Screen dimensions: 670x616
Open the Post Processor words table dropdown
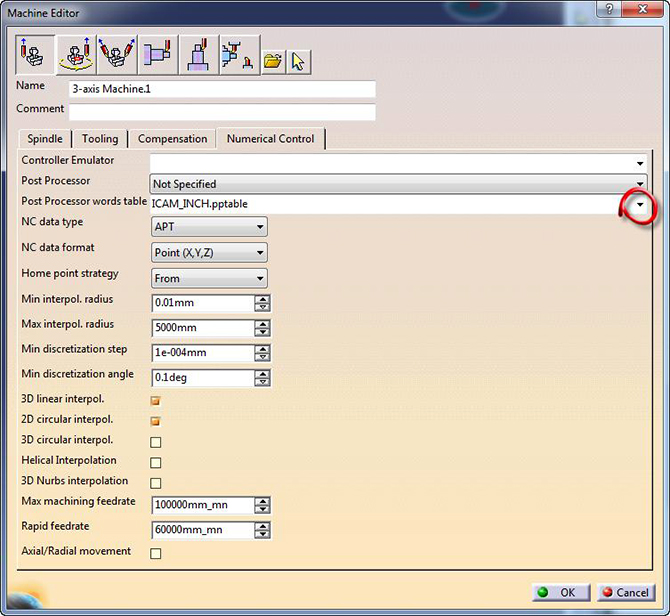[641, 205]
